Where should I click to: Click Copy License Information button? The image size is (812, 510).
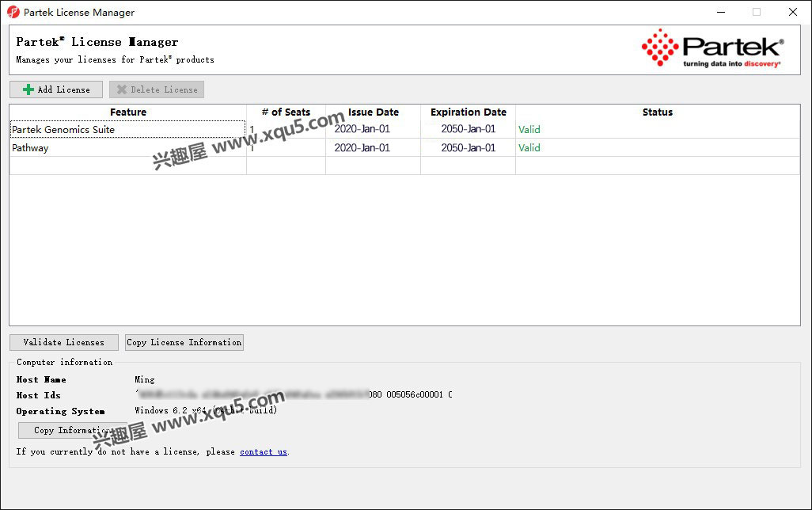coord(184,342)
